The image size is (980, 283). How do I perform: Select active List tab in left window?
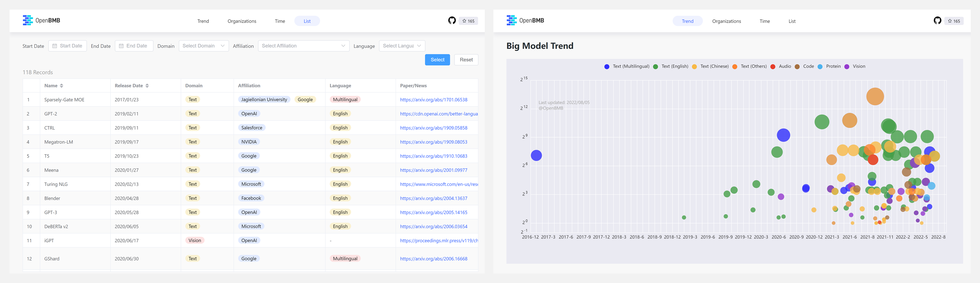pyautogui.click(x=307, y=21)
